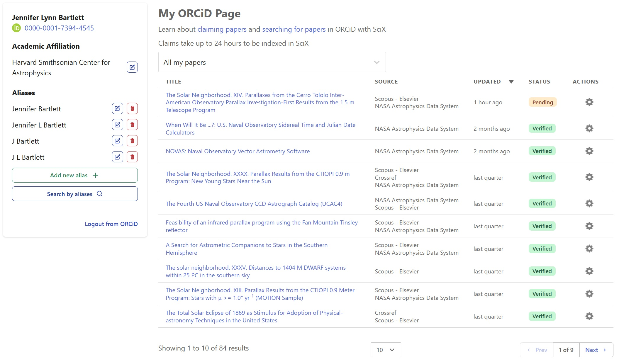Image resolution: width=619 pixels, height=364 pixels.
Task: Click the disabled Prev page button
Action: [x=537, y=350]
